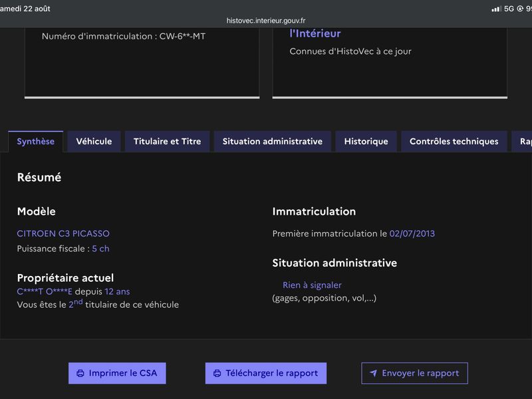Viewport: 532px width, 399px height.
Task: Open the Titulaire et Titre tab
Action: coord(168,142)
